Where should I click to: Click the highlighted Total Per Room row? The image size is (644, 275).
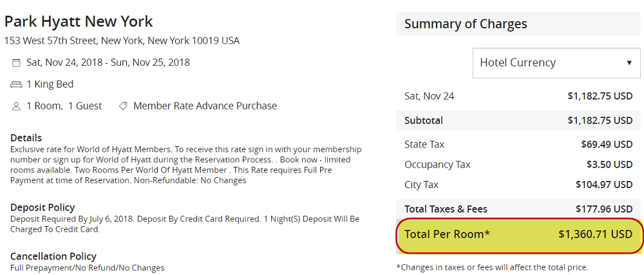coord(519,234)
